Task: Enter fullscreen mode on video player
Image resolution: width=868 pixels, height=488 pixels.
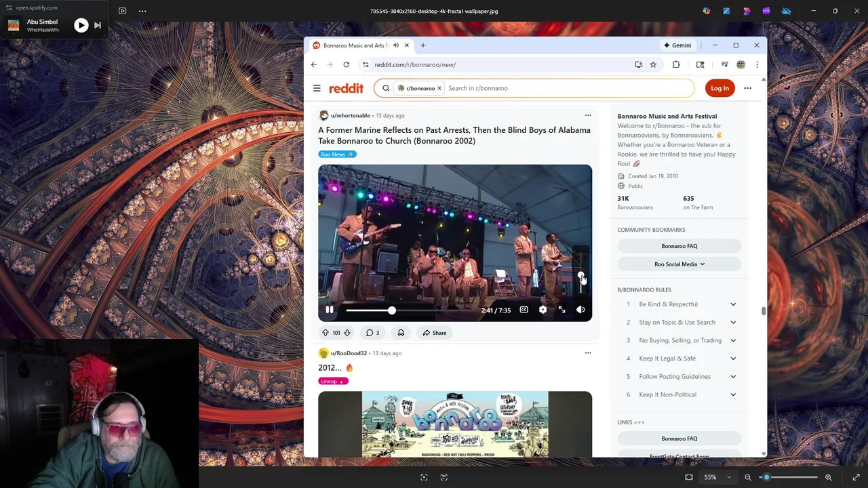Action: [x=561, y=310]
